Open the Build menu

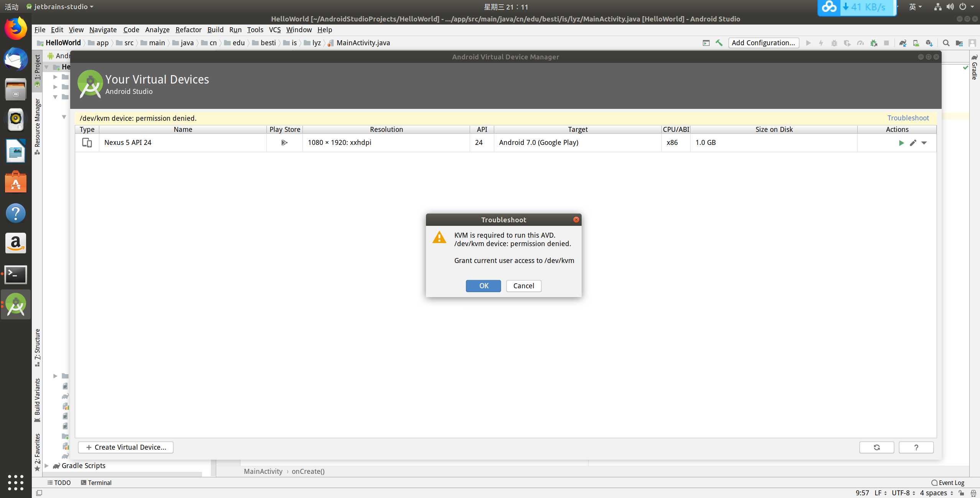pyautogui.click(x=215, y=30)
